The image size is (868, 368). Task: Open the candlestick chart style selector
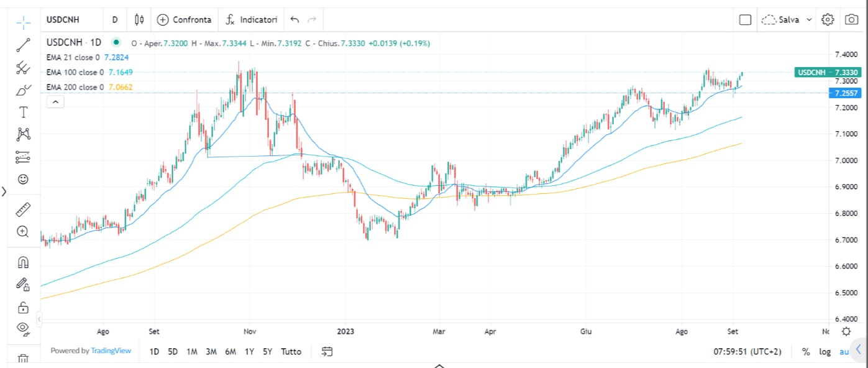[139, 20]
